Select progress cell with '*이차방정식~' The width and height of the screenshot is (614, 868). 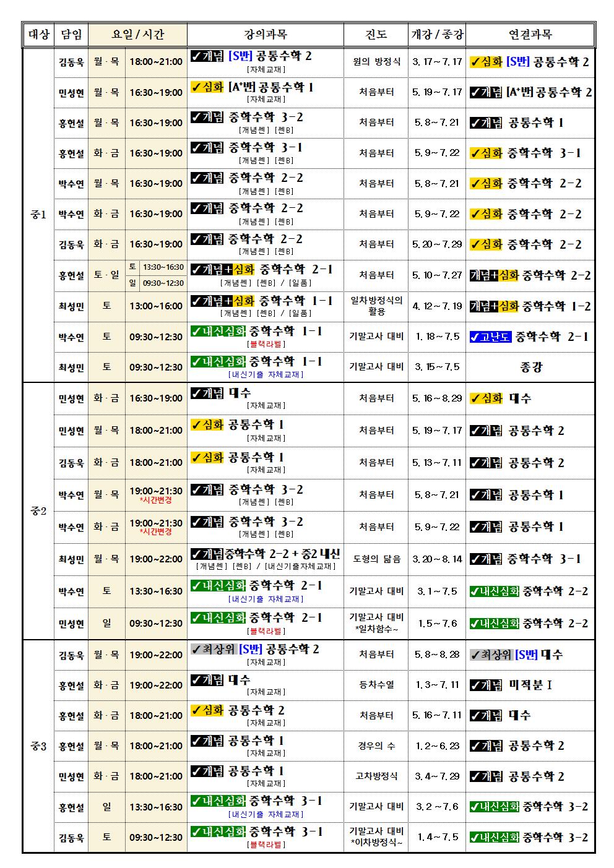(376, 837)
